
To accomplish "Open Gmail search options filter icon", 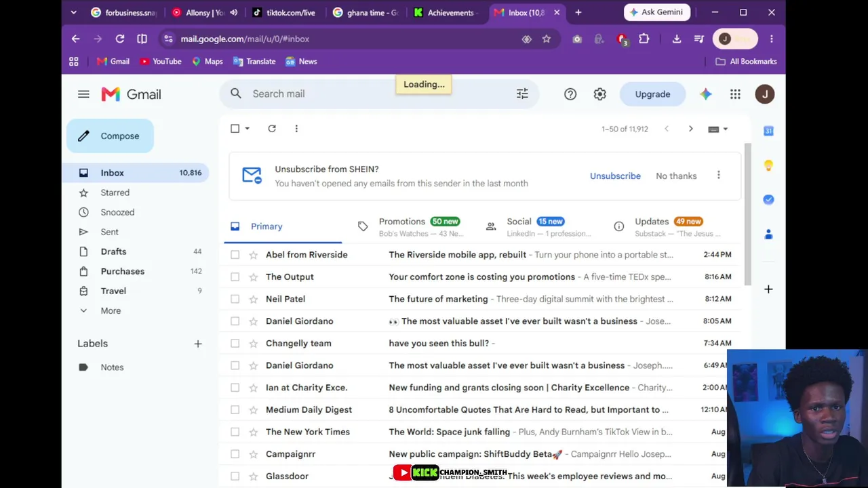I will (x=522, y=94).
